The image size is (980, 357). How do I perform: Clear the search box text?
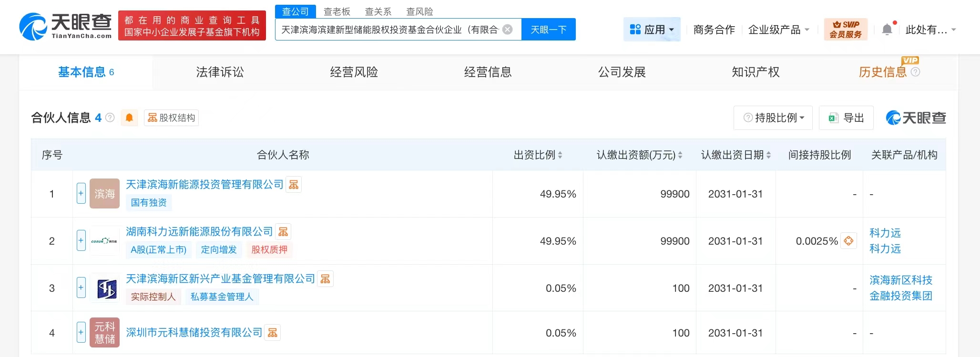pyautogui.click(x=508, y=30)
